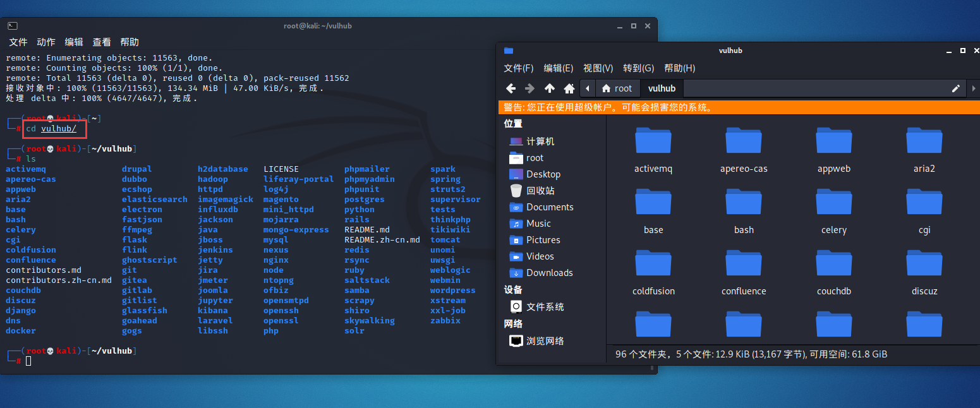Select the bash folder icon
Image resolution: width=980 pixels, height=408 pixels.
[x=744, y=202]
